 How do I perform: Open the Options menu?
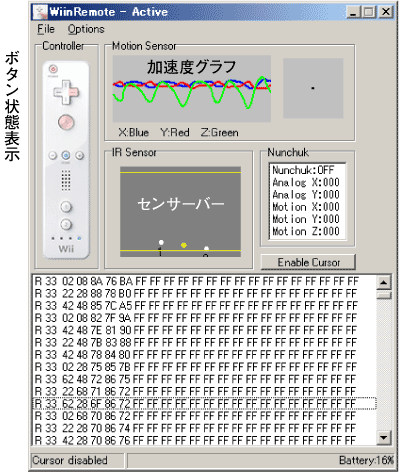[x=86, y=29]
